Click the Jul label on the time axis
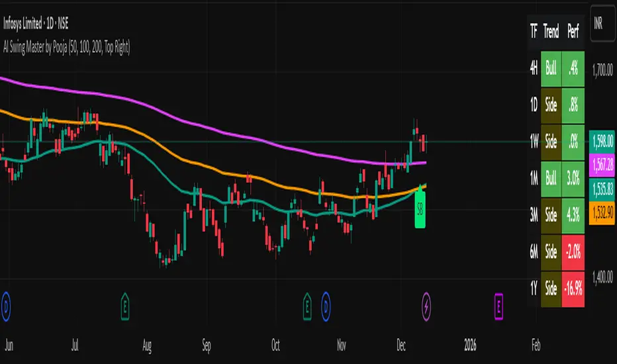This screenshot has height=364, width=617. (75, 345)
